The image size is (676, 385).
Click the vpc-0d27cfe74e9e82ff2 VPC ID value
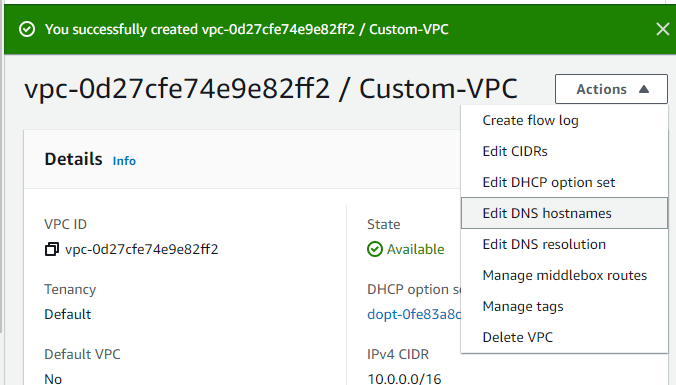point(141,249)
